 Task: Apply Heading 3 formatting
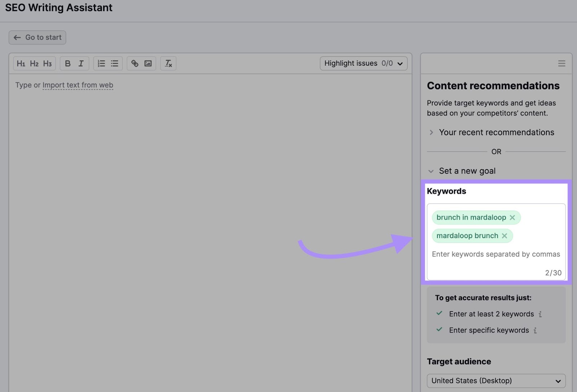[47, 63]
